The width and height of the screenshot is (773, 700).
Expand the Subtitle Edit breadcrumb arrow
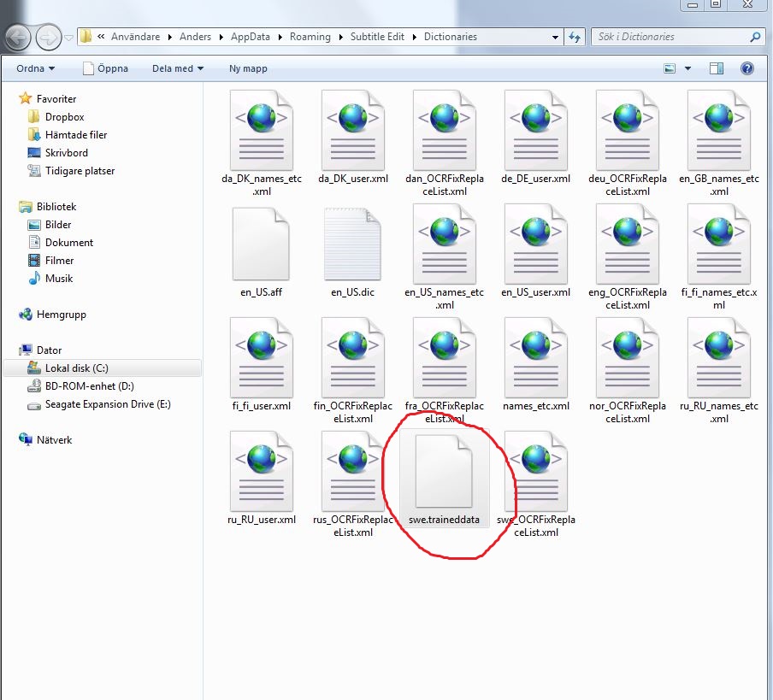(x=414, y=37)
